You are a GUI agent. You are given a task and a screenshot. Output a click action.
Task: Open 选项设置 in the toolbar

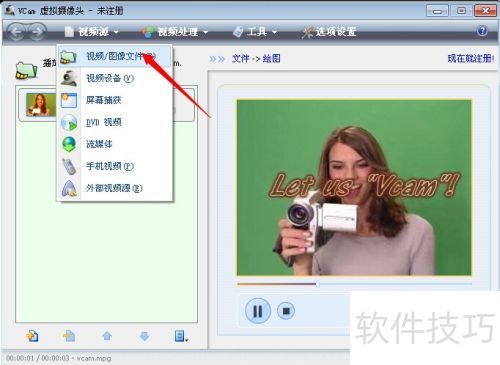tap(329, 32)
